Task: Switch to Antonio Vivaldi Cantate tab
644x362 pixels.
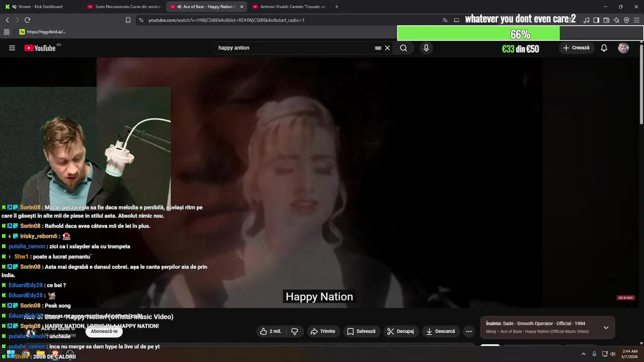Action: click(x=289, y=7)
